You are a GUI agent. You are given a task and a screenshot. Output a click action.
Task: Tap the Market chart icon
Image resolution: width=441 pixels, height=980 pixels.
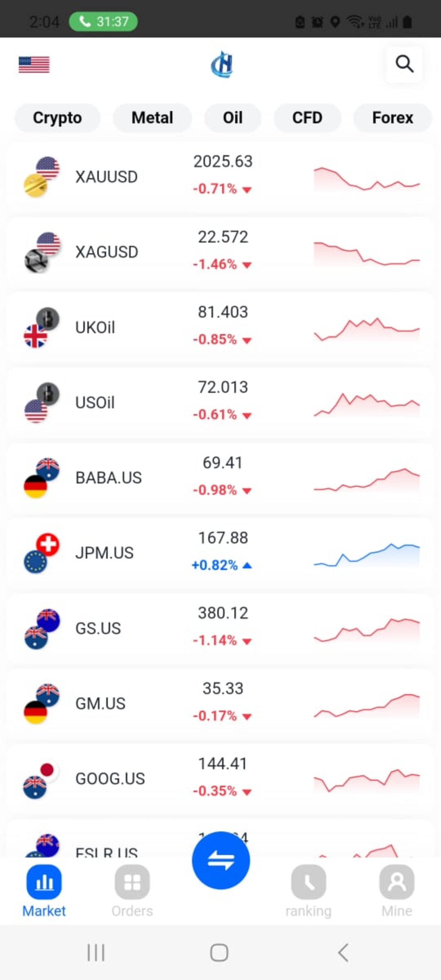coord(44,882)
